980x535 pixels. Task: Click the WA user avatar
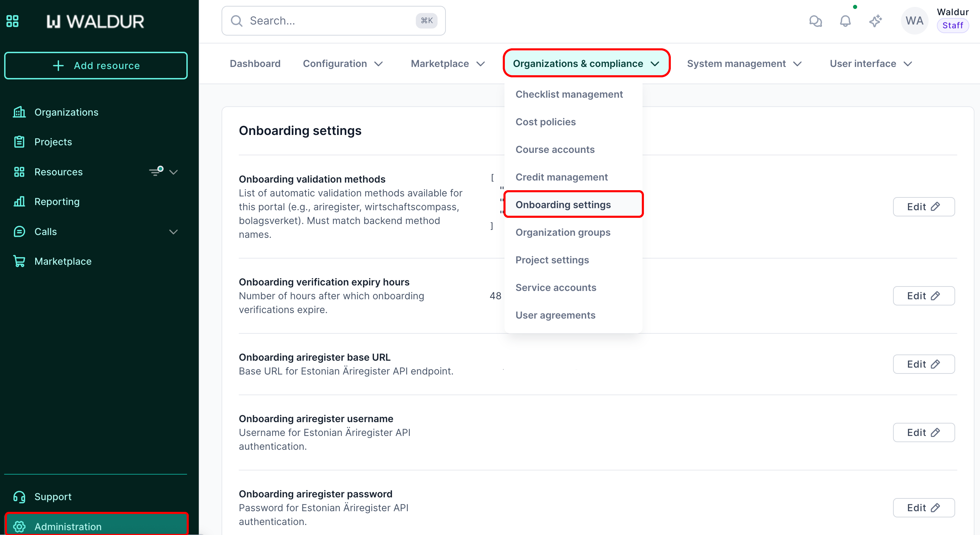914,21
